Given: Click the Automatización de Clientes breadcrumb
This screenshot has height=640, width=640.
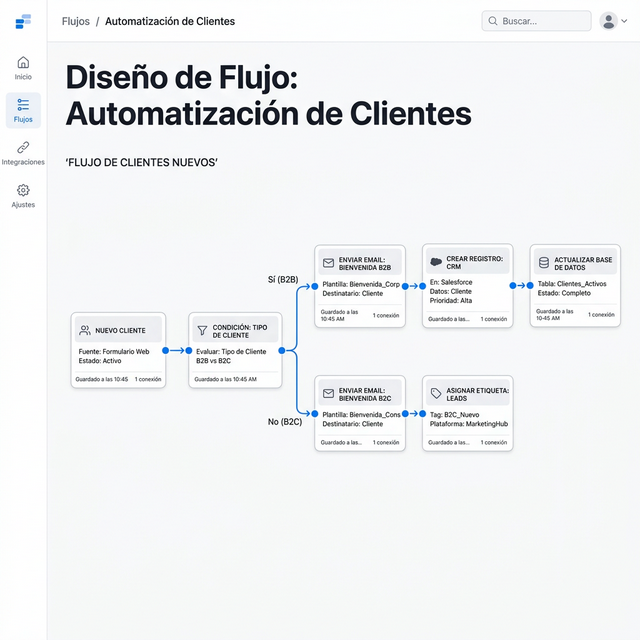Looking at the screenshot, I should coord(170,21).
